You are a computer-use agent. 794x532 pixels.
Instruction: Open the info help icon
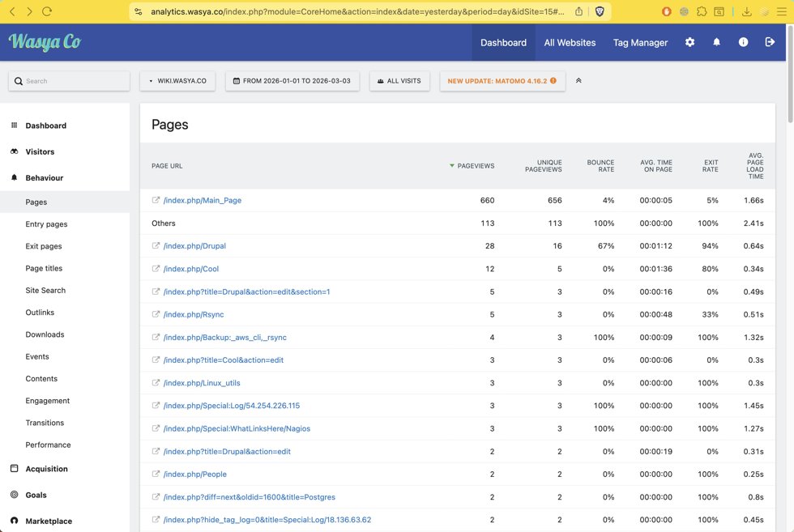click(743, 42)
